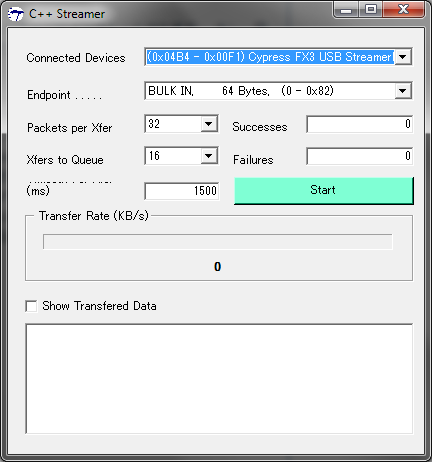Viewport: 432px width, 462px height.
Task: Enable the Show Transfered Data checkbox
Action: [31, 306]
